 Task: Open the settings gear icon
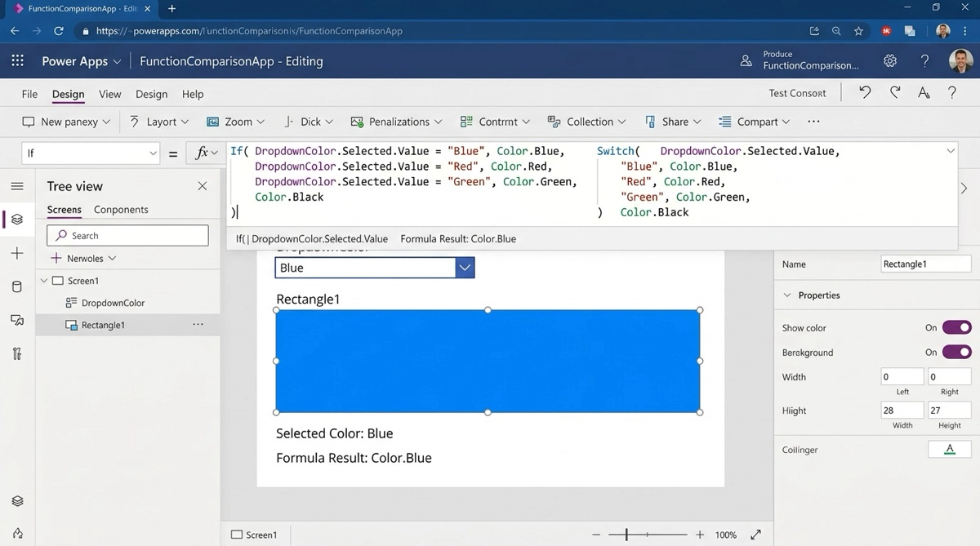[x=890, y=61]
